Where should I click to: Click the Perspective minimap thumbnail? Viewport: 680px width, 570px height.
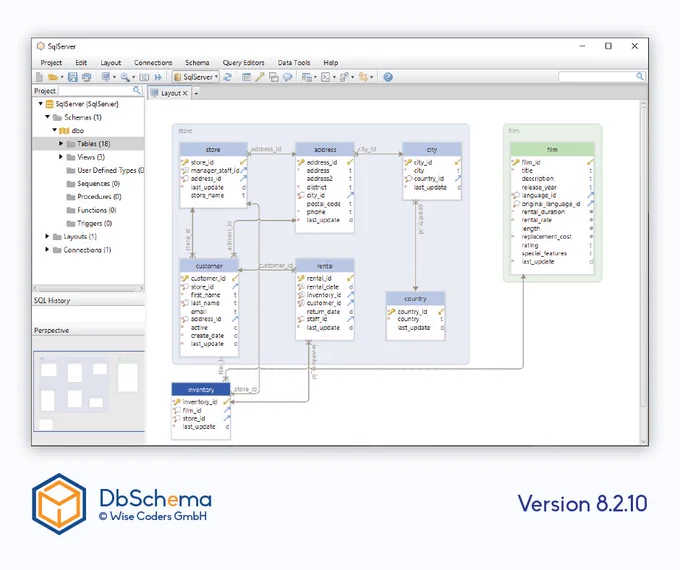coord(89,391)
